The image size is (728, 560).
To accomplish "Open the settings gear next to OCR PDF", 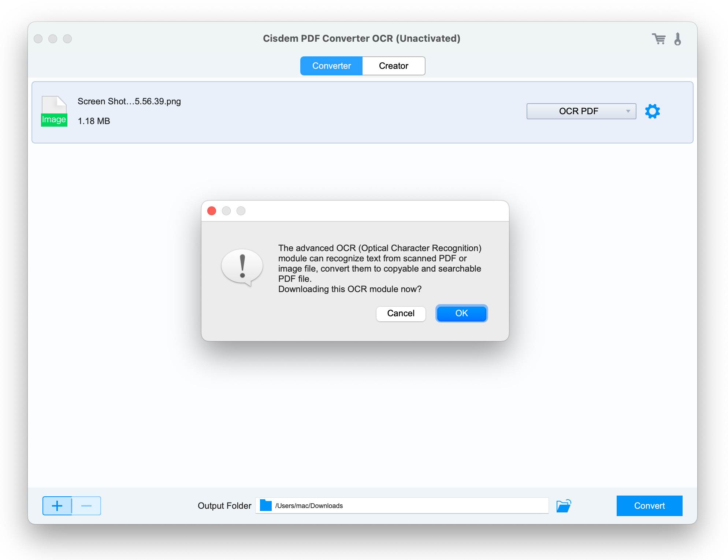I will [x=653, y=112].
